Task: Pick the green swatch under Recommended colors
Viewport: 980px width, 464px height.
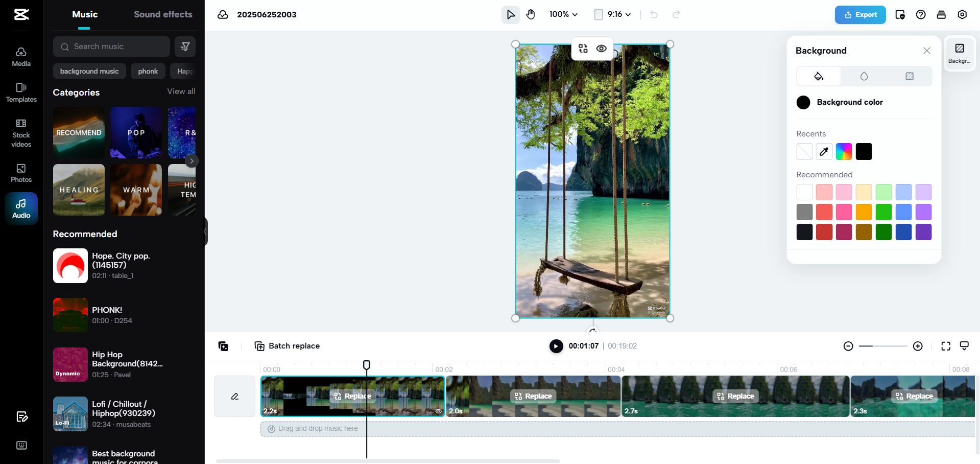Action: point(883,212)
